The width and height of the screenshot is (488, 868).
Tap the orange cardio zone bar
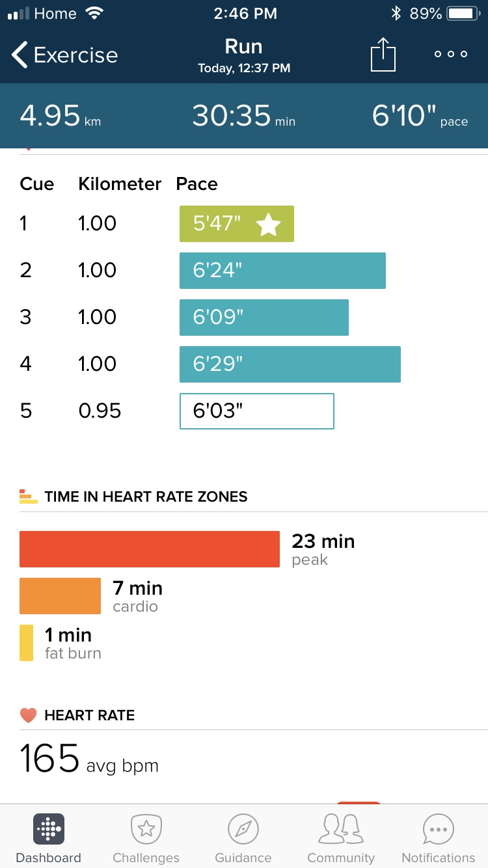point(60,596)
